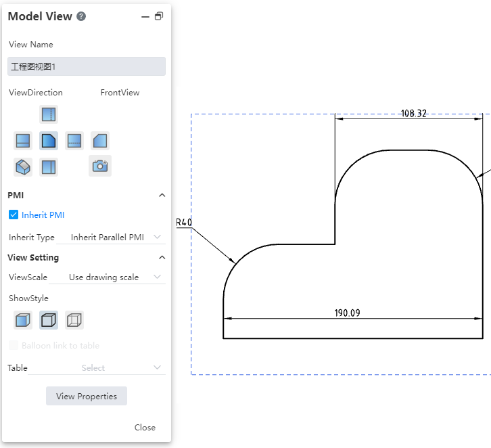Choose the wireframe ShowStyle cube
The image size is (491, 448).
[x=74, y=320]
